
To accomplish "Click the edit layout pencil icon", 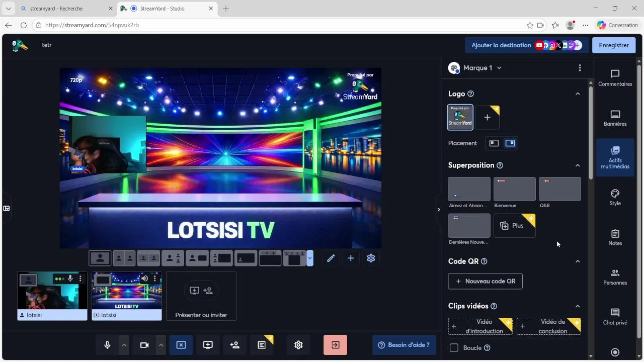I will [331, 258].
